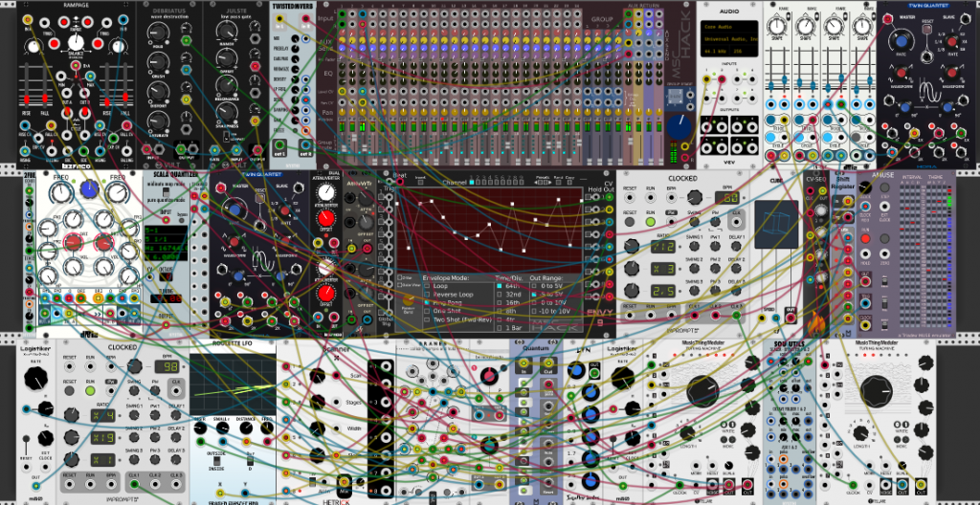Toggle the Gate View checkbox on Envy 9
Viewport: 980px width, 505px height.
(x=400, y=285)
